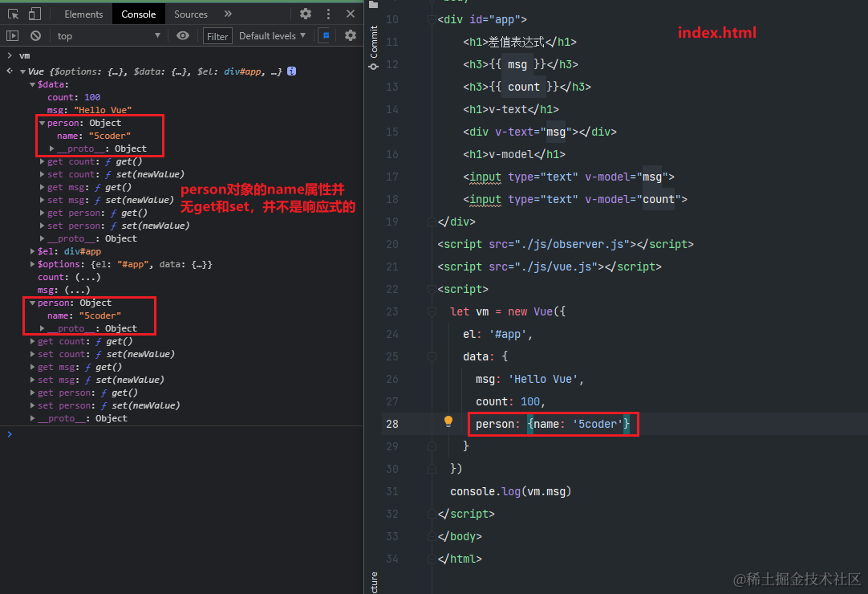Screen dimensions: 868x594
Task: Evaluate the msg (...) getter value
Action: (x=77, y=290)
